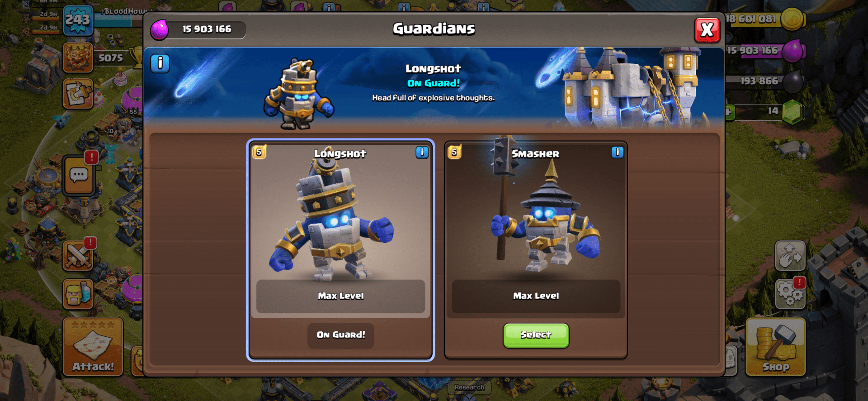Open the layout editor hand icon
868x401 pixels.
790,256
